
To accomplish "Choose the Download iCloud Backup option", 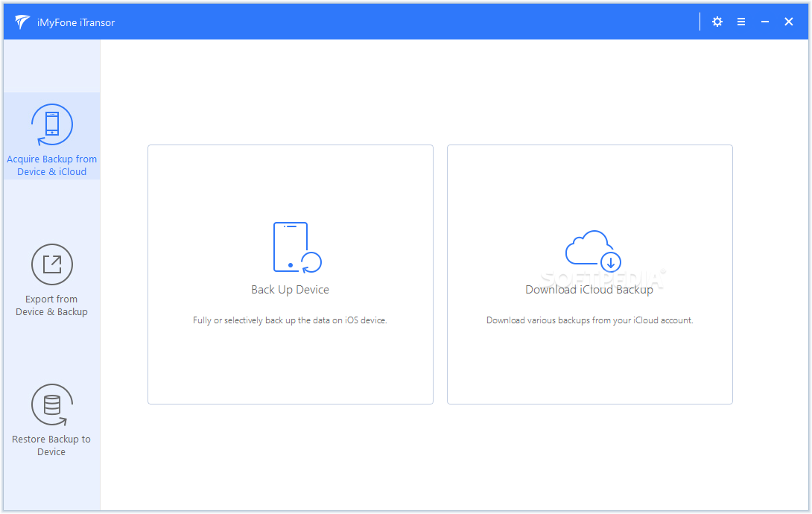I will [590, 274].
